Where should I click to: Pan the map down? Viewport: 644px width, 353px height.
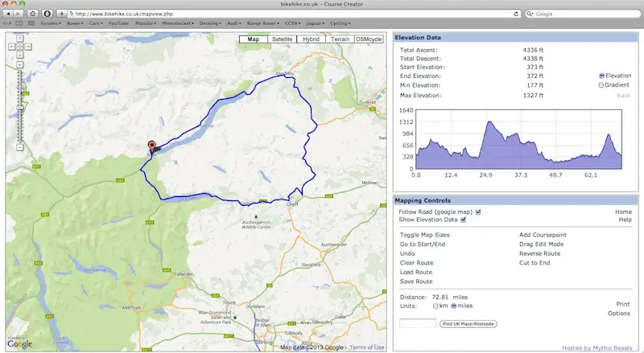pyautogui.click(x=19, y=55)
